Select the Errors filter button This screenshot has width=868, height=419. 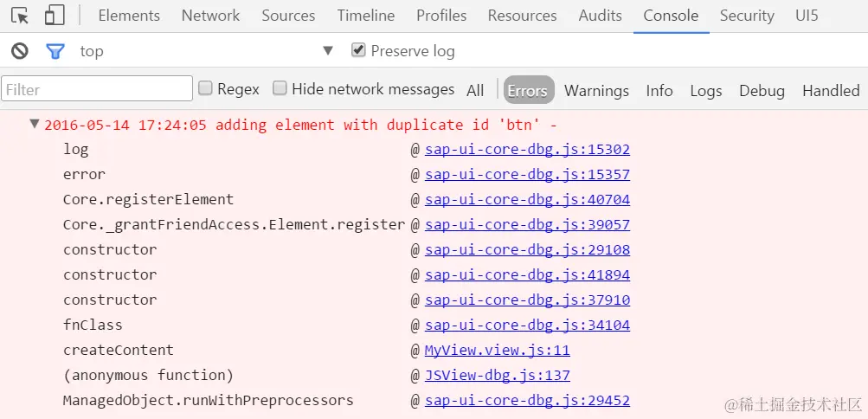(527, 90)
